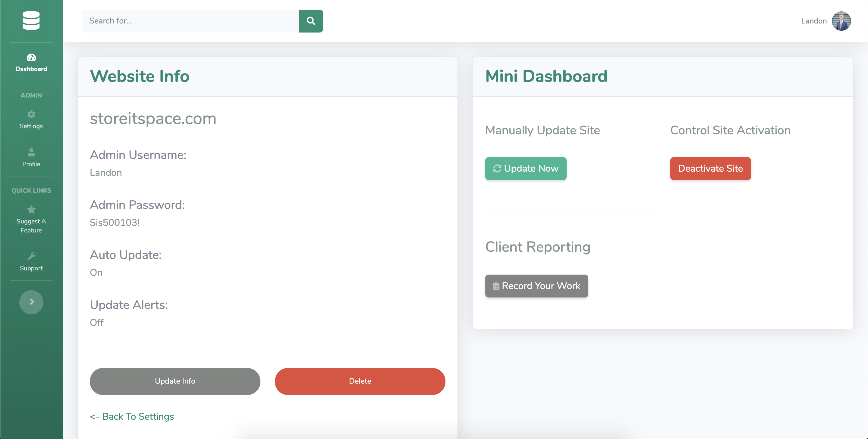This screenshot has height=439, width=868.
Task: Click the Search for... input field
Action: click(190, 21)
